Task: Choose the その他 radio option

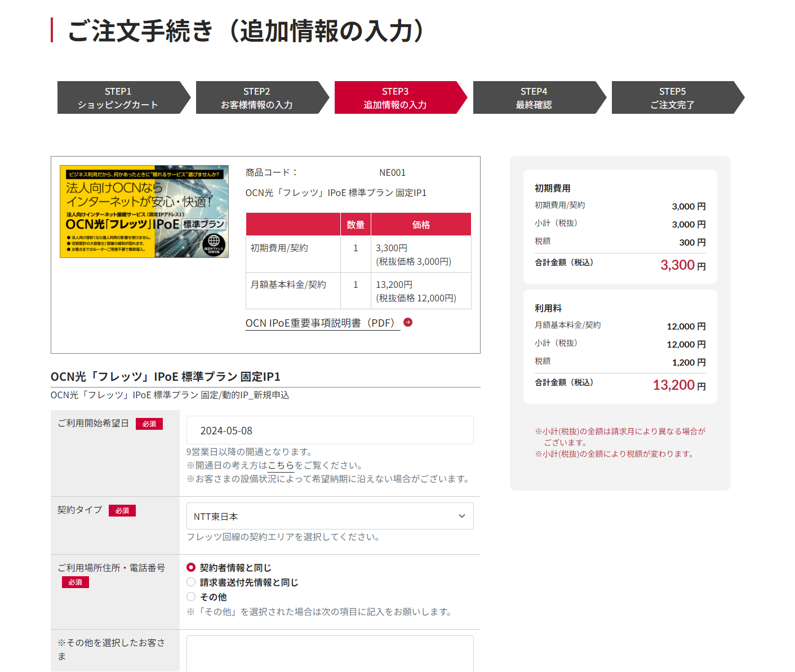Action: click(x=191, y=597)
